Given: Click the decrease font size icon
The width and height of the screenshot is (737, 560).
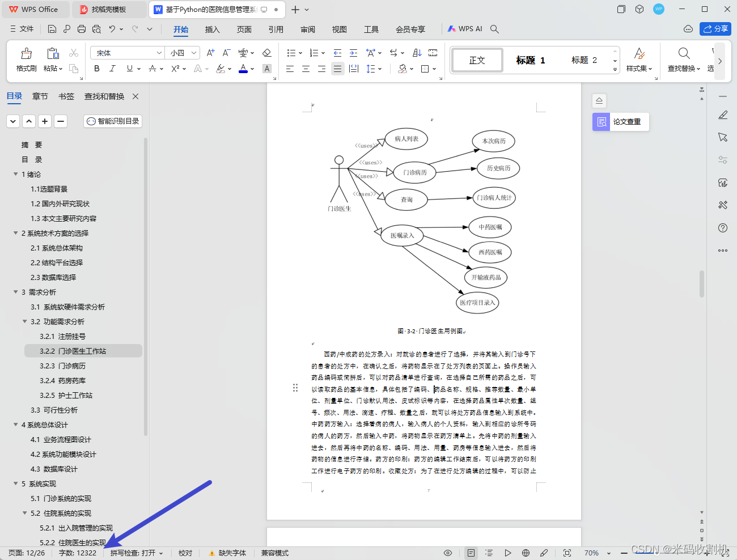Looking at the screenshot, I should [x=226, y=53].
